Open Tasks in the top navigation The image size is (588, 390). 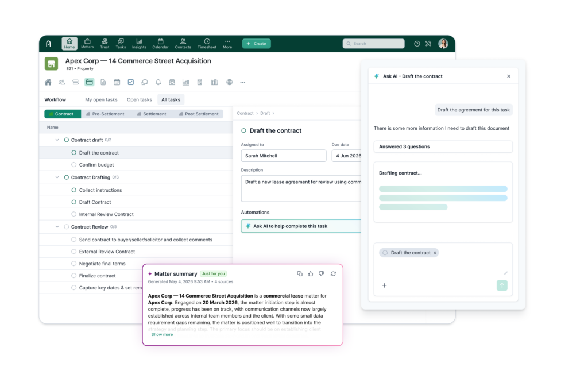click(121, 44)
